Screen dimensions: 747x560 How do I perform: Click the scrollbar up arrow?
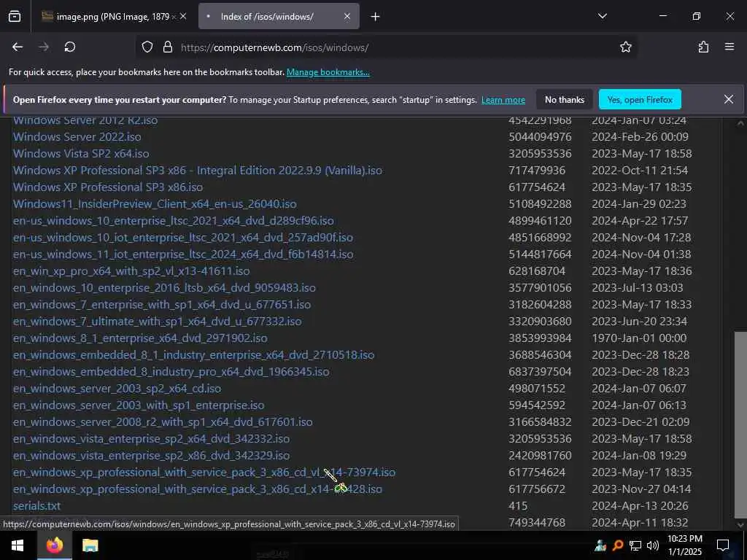pos(740,123)
